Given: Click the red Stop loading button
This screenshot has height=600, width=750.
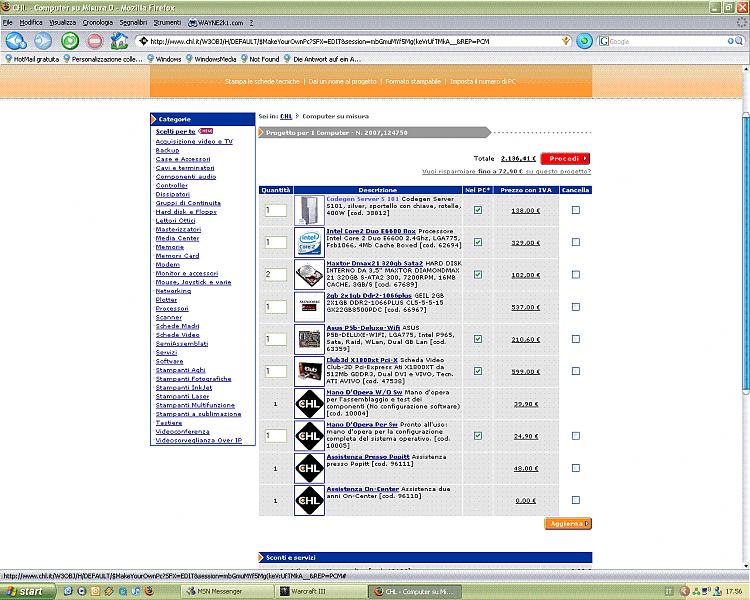Looking at the screenshot, I should click(x=95, y=41).
